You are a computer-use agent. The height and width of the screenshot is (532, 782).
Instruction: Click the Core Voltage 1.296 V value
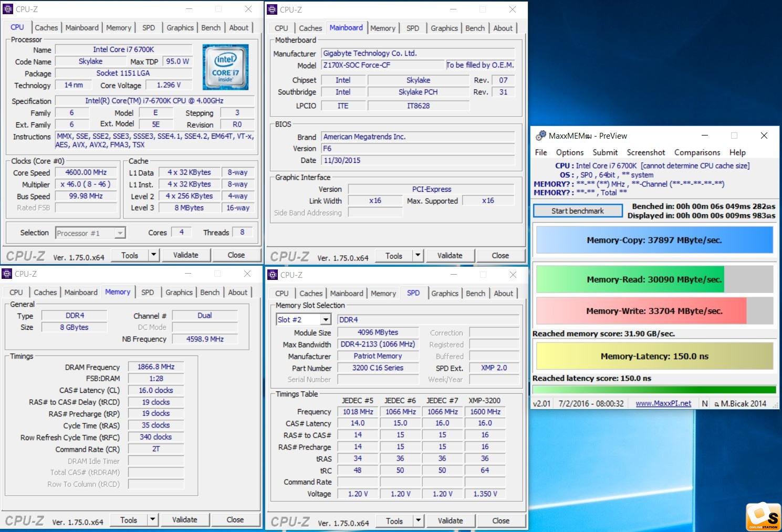click(x=169, y=85)
